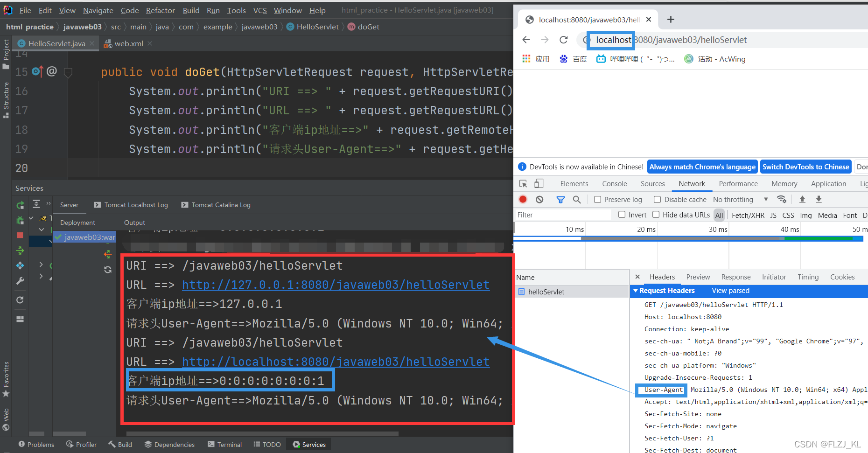Click the Rerun server icon in Services

tap(20, 205)
